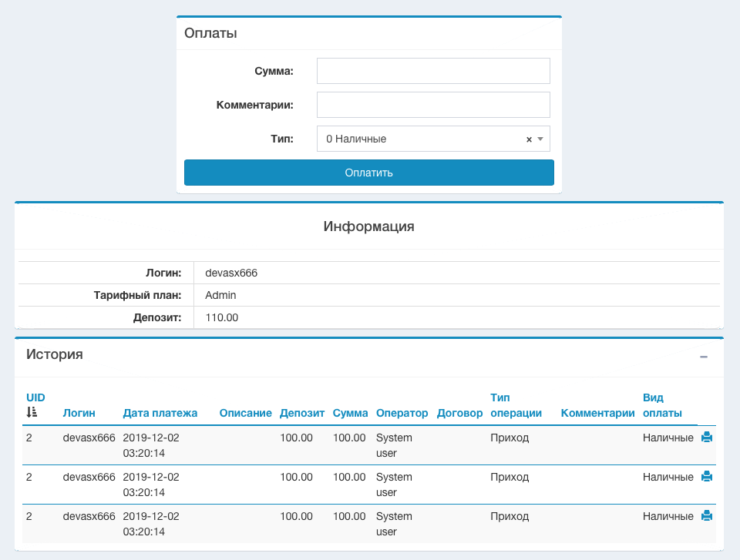Sort history by Тип операции column

click(x=515, y=405)
